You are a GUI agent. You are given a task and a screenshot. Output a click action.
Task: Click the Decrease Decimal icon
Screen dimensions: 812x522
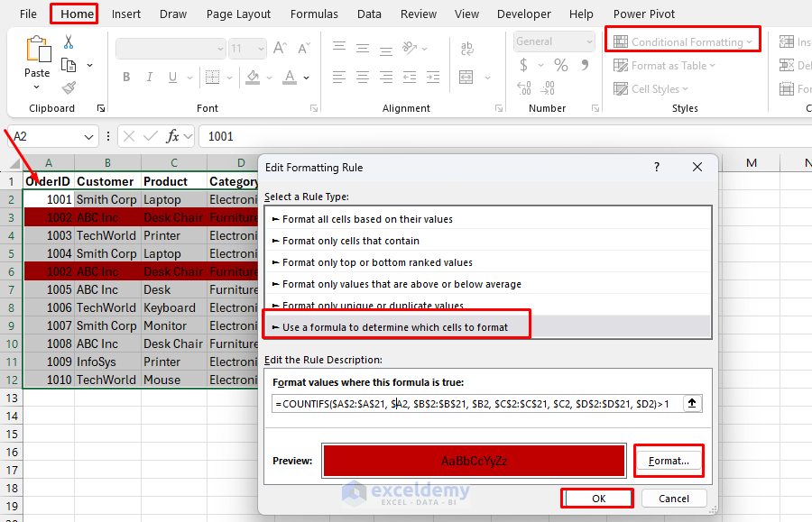click(548, 88)
